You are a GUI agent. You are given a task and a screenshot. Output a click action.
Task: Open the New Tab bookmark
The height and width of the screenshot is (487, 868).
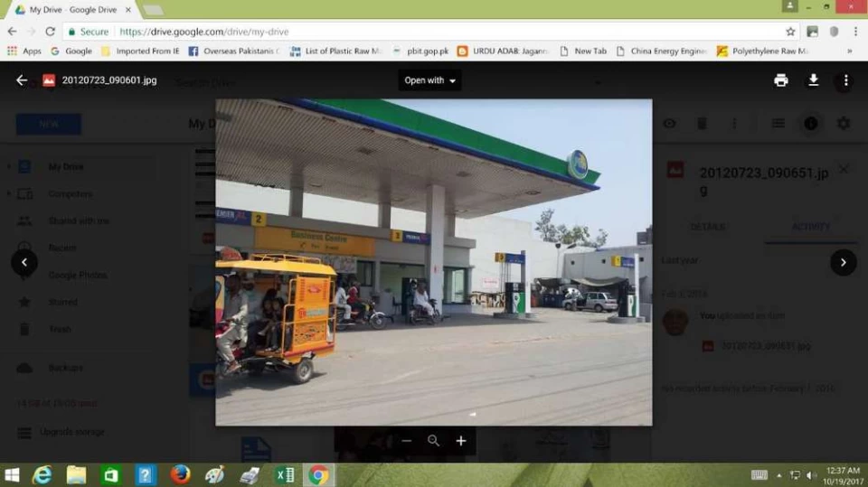pos(583,51)
